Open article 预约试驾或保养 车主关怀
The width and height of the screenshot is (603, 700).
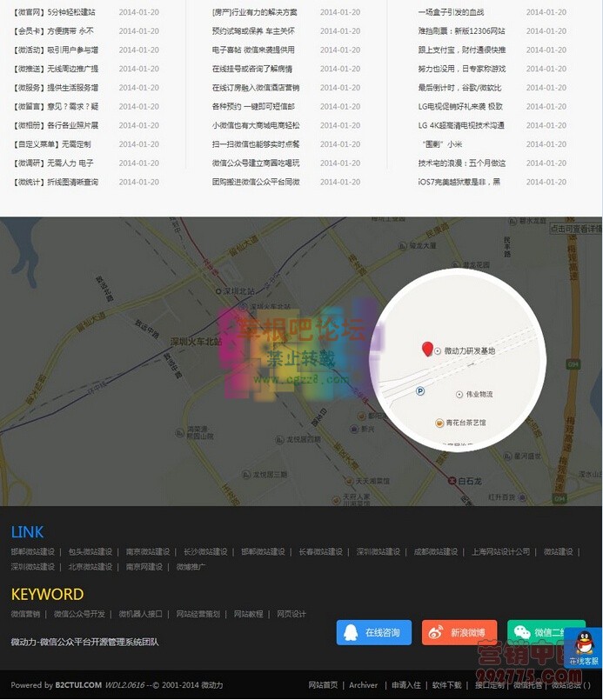pos(253,31)
